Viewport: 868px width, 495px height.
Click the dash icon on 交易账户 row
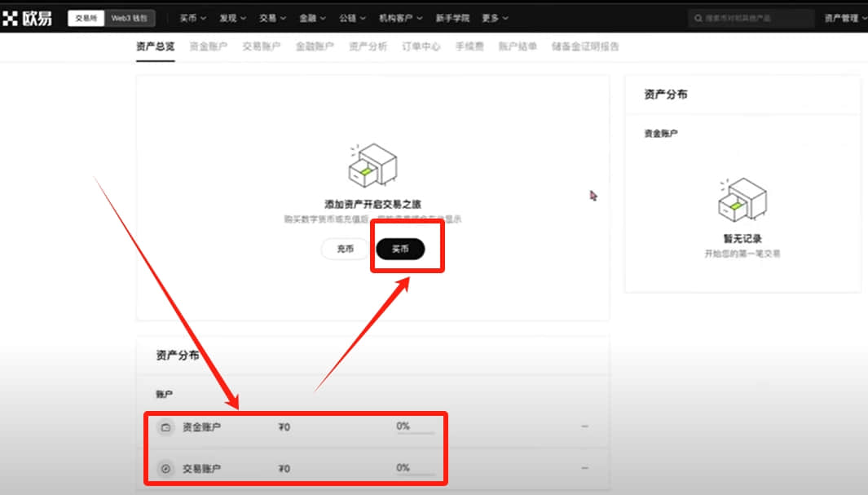tap(584, 468)
